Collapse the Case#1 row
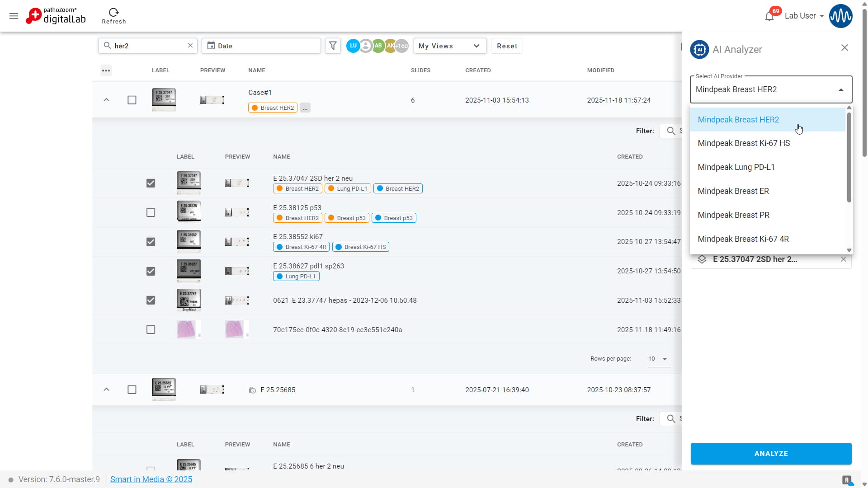The height and width of the screenshot is (488, 868). point(106,100)
